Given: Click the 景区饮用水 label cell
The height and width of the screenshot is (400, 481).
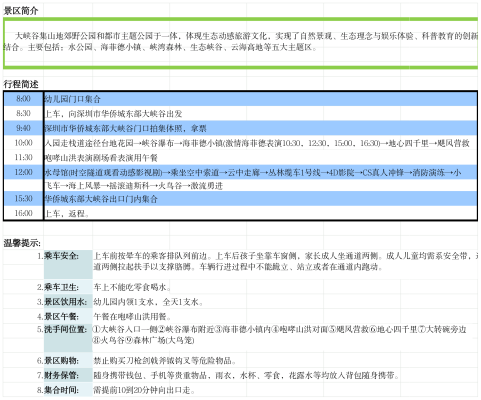Looking at the screenshot, I should (68, 302).
